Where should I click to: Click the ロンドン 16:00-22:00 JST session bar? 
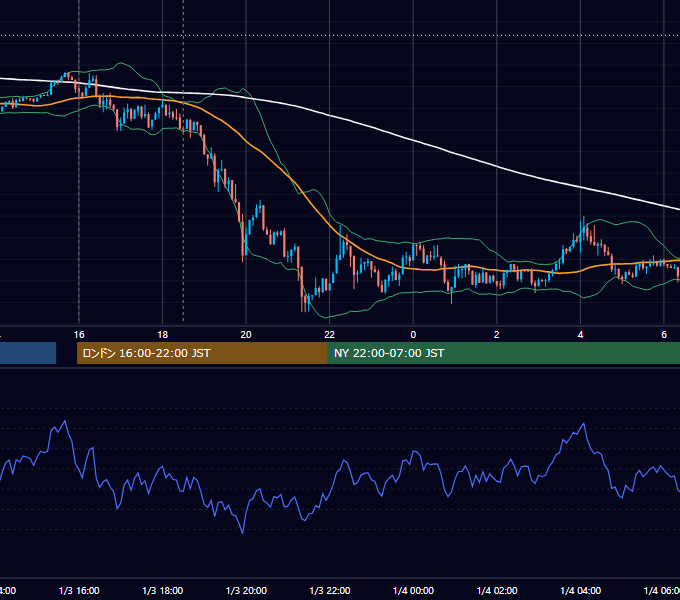[202, 353]
